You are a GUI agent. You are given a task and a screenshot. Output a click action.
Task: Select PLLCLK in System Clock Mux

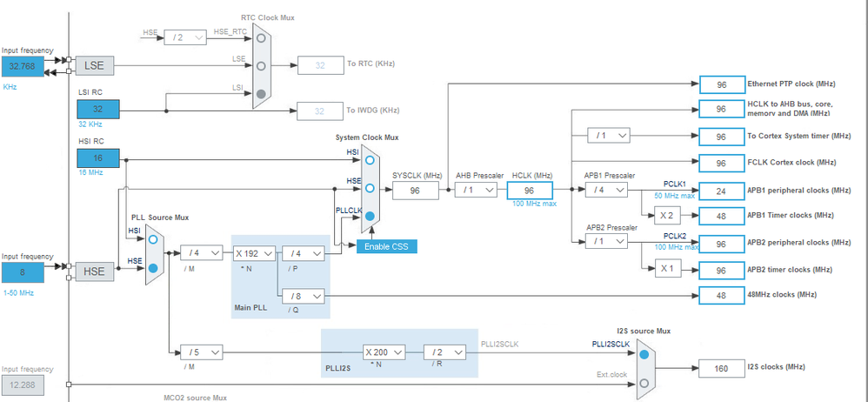pos(370,217)
